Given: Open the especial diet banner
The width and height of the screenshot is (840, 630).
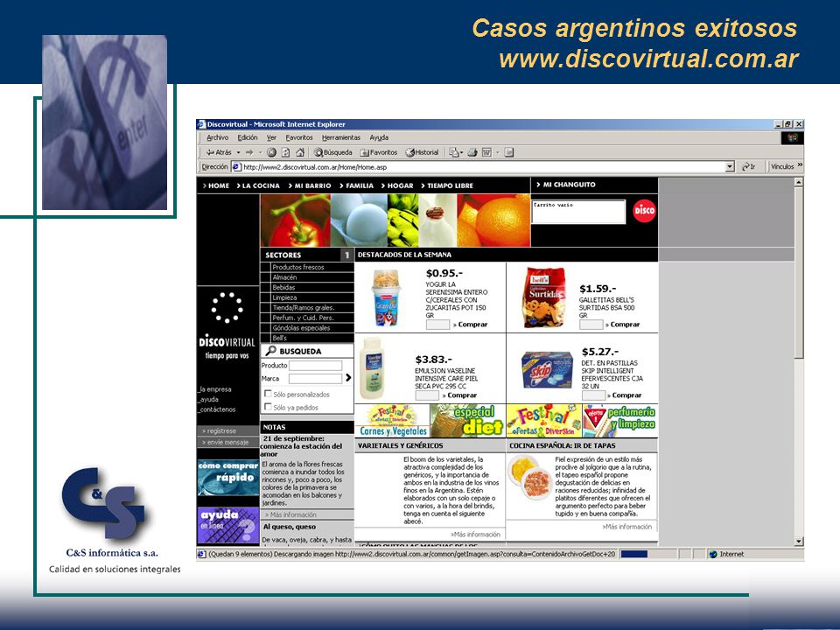Looking at the screenshot, I should (467, 421).
